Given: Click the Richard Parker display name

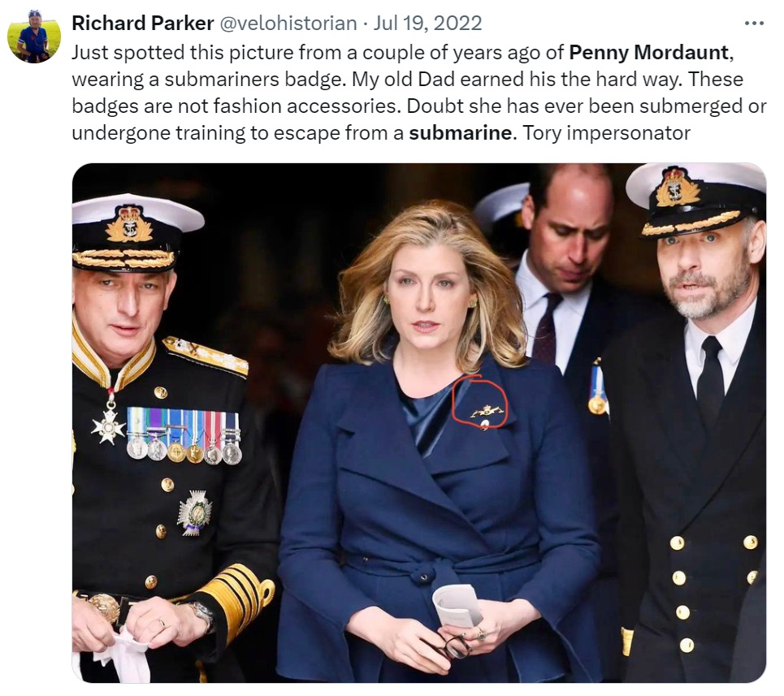Looking at the screenshot, I should tap(142, 23).
